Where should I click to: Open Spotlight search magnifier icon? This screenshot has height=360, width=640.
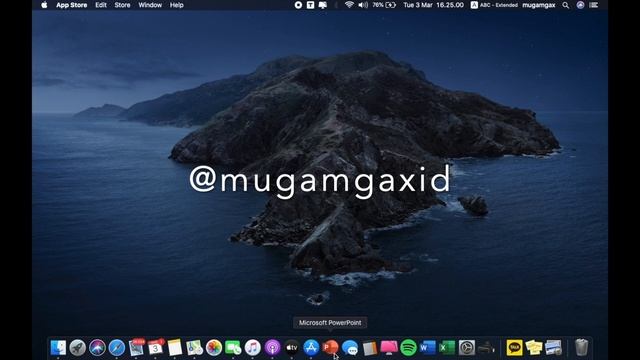566,5
